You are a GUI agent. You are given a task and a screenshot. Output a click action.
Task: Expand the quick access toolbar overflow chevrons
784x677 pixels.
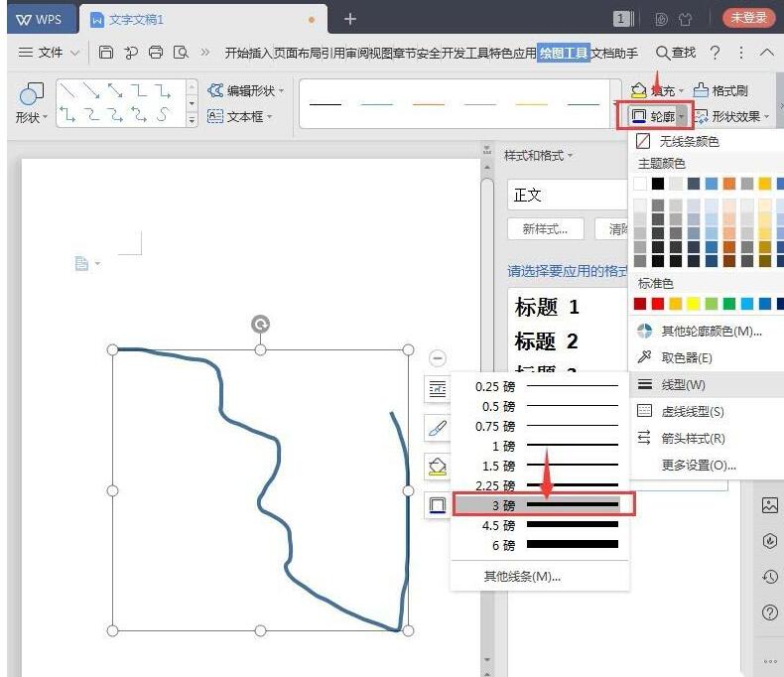[205, 52]
